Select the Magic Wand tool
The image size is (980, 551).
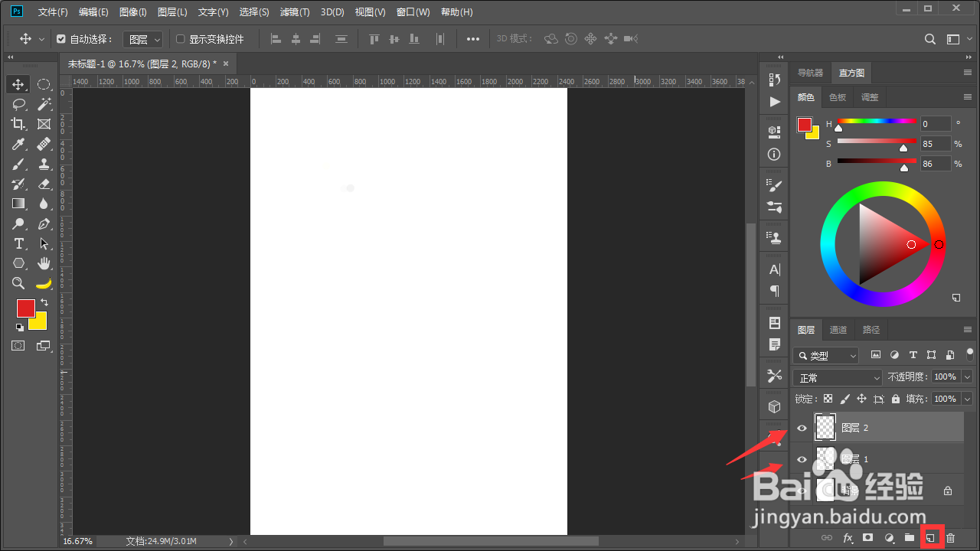click(44, 104)
